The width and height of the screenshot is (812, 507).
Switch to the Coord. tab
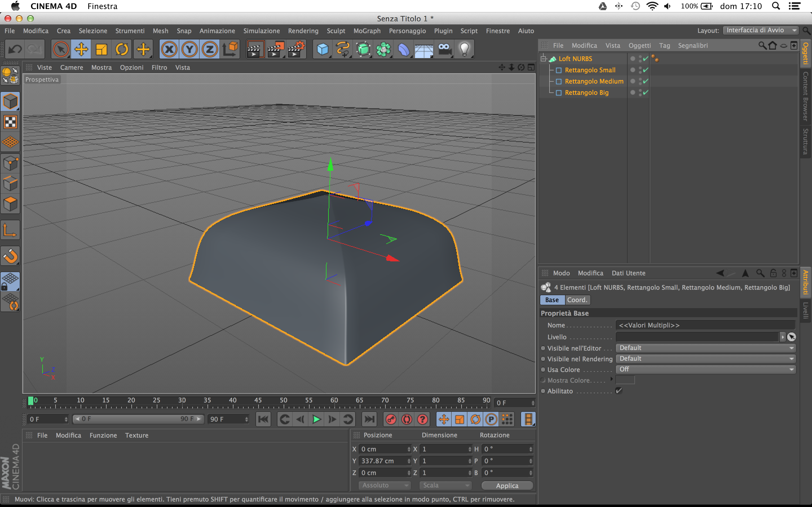pyautogui.click(x=577, y=300)
